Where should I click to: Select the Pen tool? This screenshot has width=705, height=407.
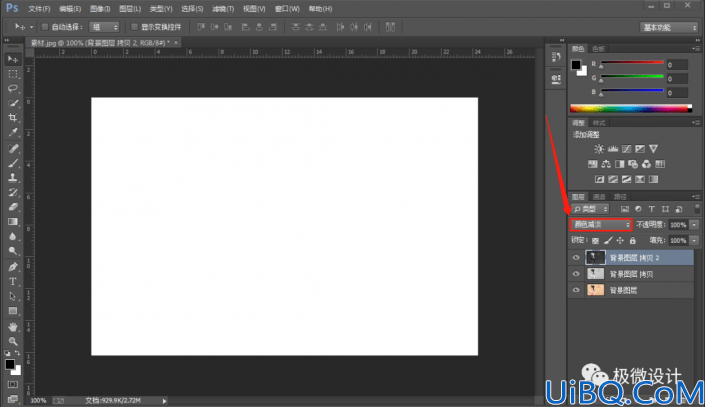[13, 267]
